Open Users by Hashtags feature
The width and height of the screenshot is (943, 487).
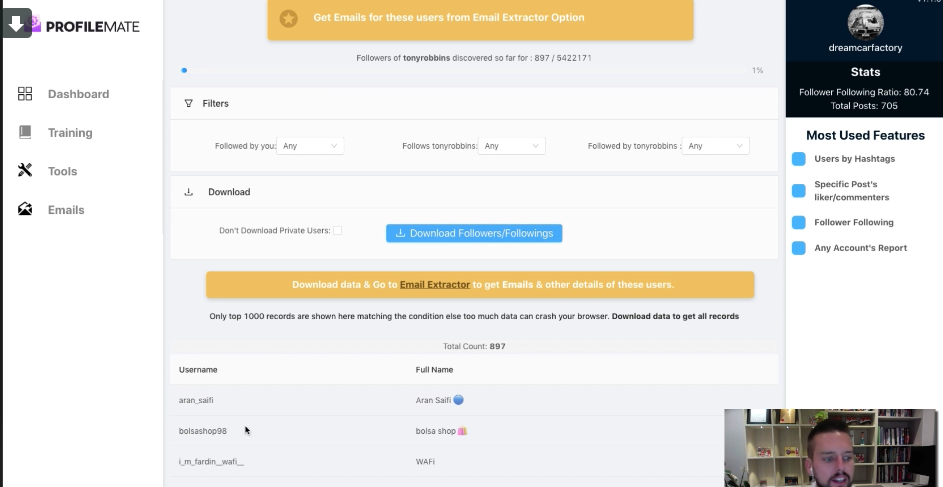855,159
